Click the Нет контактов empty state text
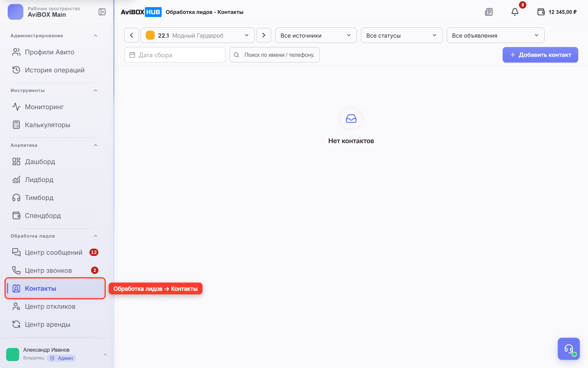588x368 pixels. [351, 141]
